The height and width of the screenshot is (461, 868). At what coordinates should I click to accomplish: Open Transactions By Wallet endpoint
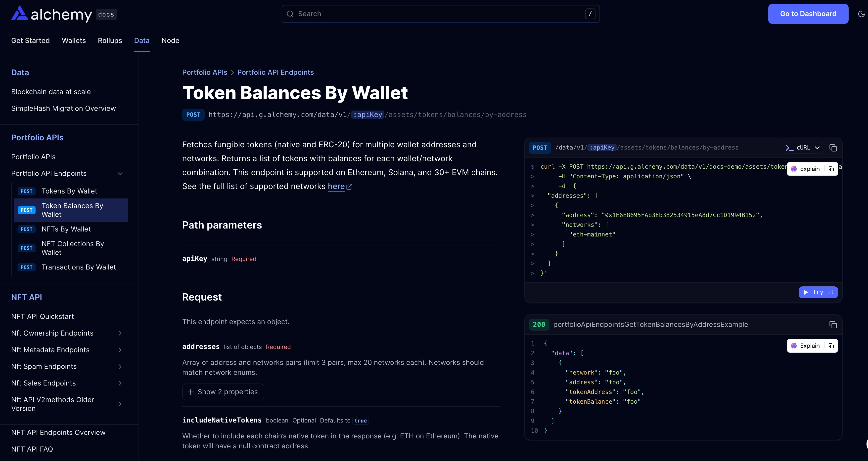pos(71,267)
